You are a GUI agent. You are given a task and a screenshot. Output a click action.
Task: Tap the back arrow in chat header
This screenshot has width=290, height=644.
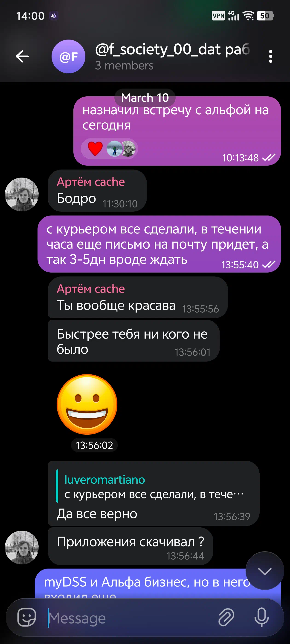[22, 56]
